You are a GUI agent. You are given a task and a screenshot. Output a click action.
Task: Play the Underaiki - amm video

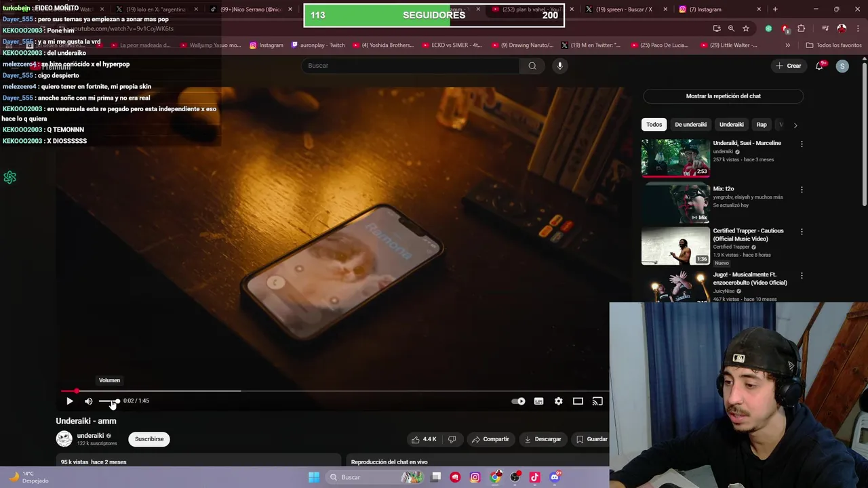[70, 401]
